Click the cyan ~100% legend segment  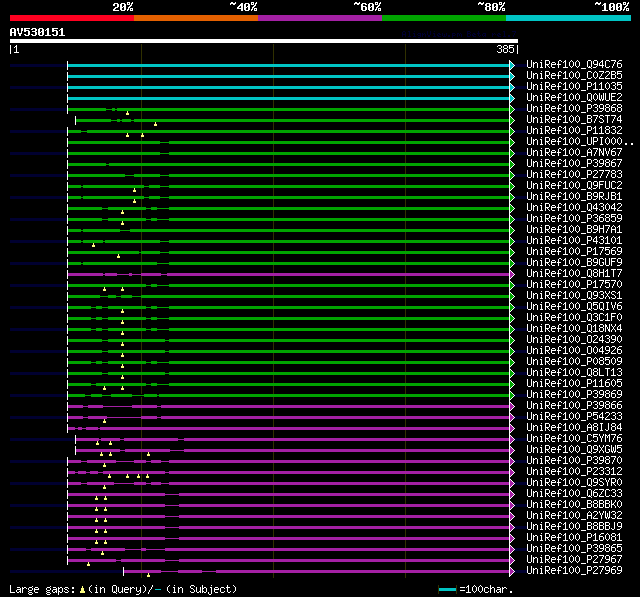pyautogui.click(x=567, y=18)
